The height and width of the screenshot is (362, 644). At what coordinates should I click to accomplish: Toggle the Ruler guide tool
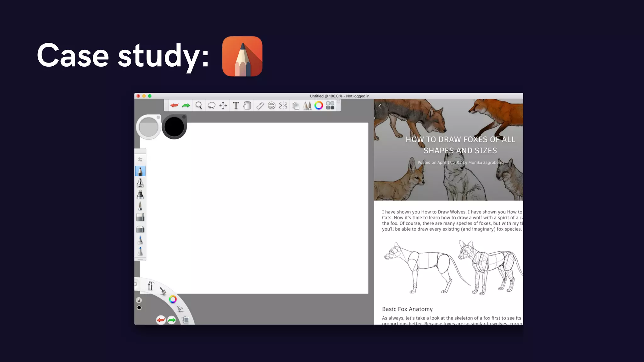(260, 106)
